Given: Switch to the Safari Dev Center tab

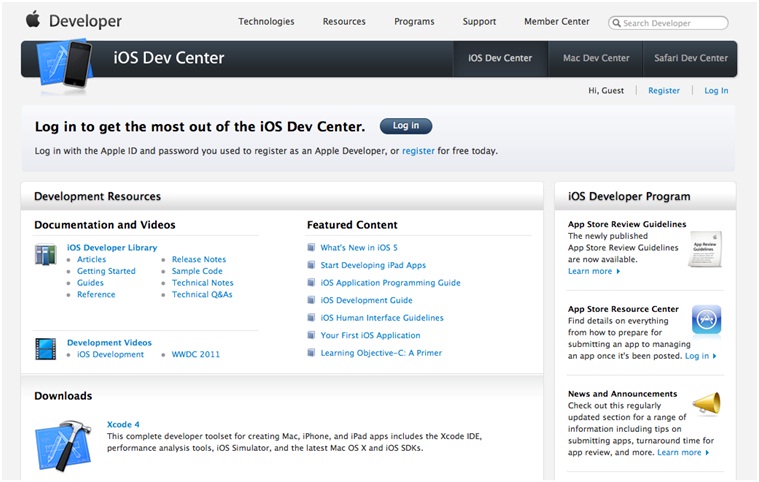Looking at the screenshot, I should 691,58.
